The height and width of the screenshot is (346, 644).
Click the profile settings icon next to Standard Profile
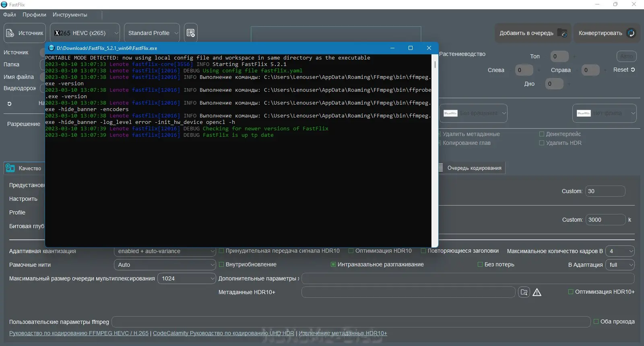pos(191,33)
